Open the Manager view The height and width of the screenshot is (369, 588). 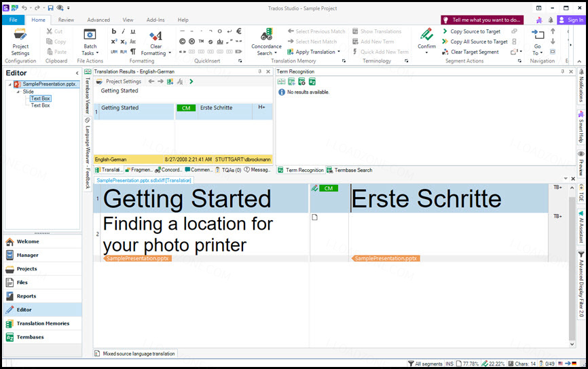click(43, 256)
